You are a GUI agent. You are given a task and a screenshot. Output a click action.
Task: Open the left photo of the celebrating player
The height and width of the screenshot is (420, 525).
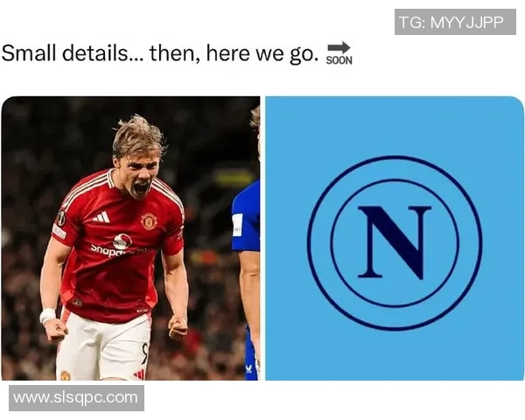[130, 238]
